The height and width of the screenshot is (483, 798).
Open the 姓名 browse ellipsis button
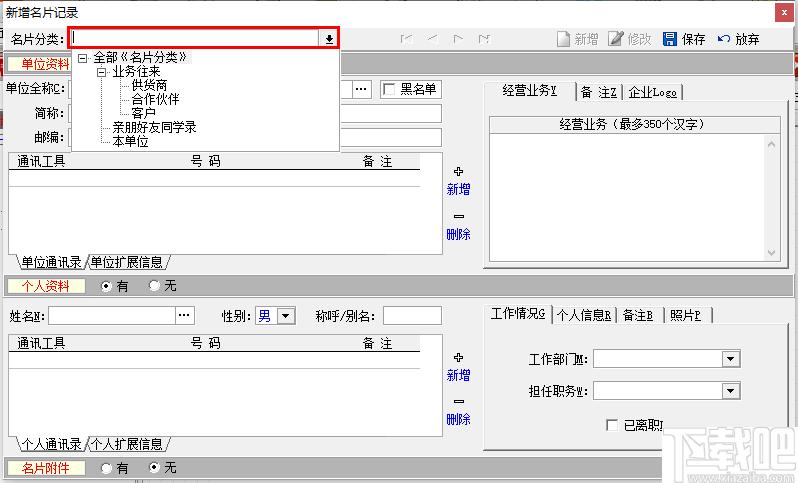click(x=185, y=316)
